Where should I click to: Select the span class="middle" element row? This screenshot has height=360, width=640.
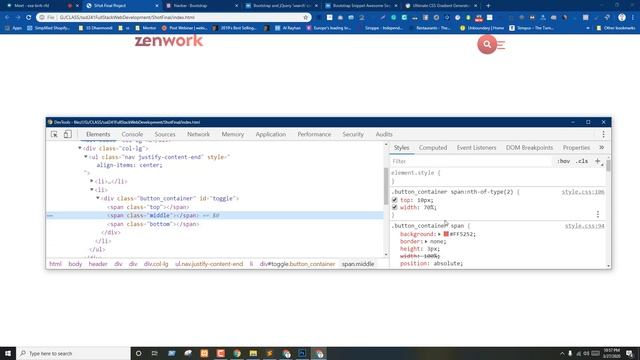[x=215, y=215]
